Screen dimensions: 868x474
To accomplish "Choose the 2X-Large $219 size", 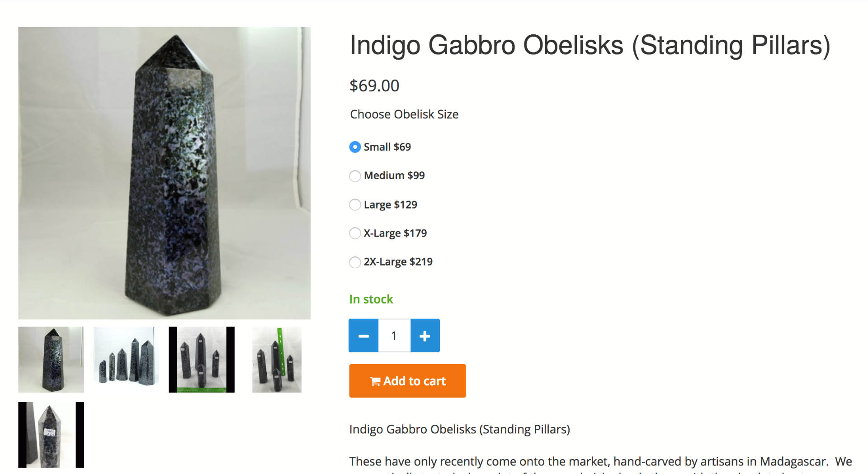I will [x=355, y=262].
